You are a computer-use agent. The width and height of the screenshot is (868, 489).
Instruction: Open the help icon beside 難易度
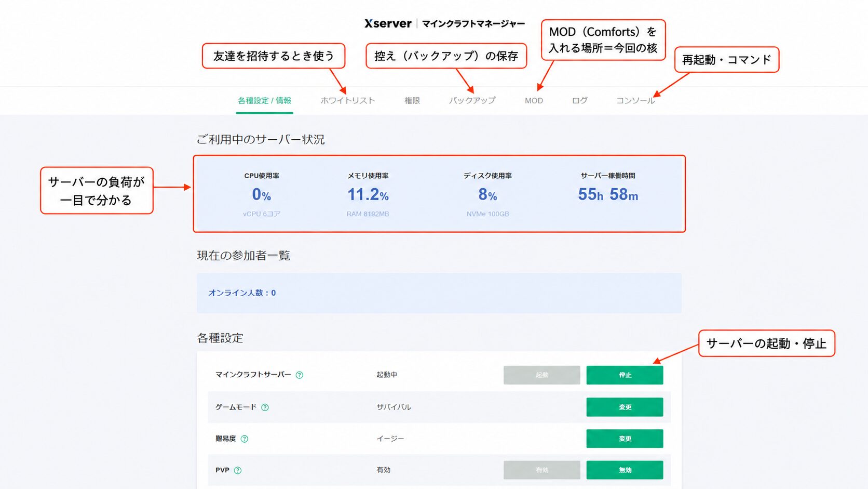[x=245, y=439]
